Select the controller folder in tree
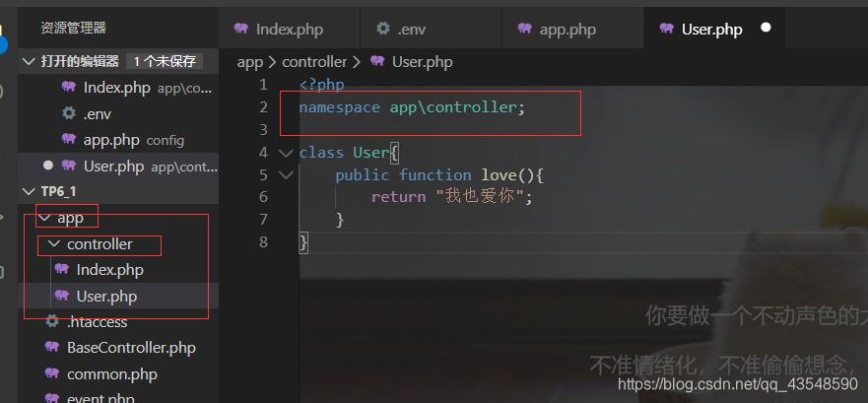Viewport: 868px width, 403px height. click(118, 244)
